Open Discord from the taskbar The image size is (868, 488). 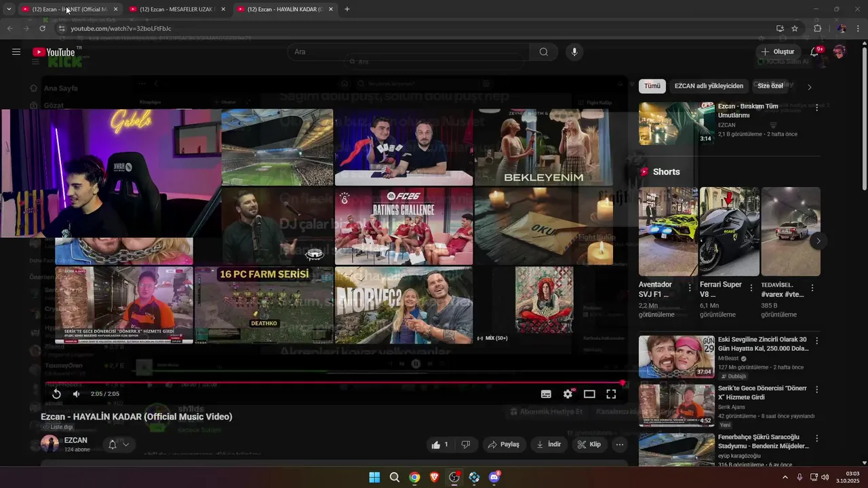(494, 477)
